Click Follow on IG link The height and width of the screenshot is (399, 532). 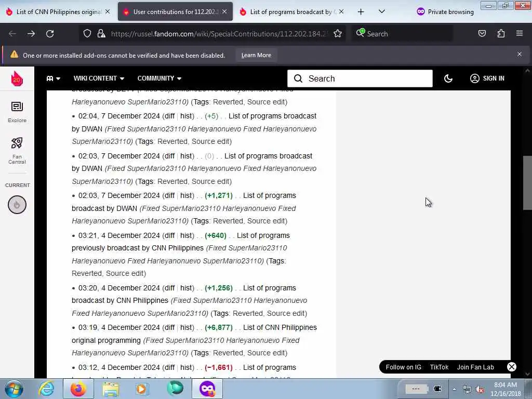point(403,367)
